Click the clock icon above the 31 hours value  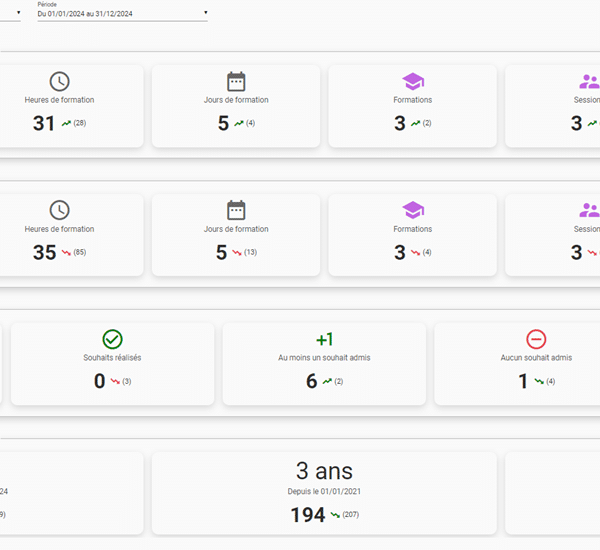pos(59,81)
